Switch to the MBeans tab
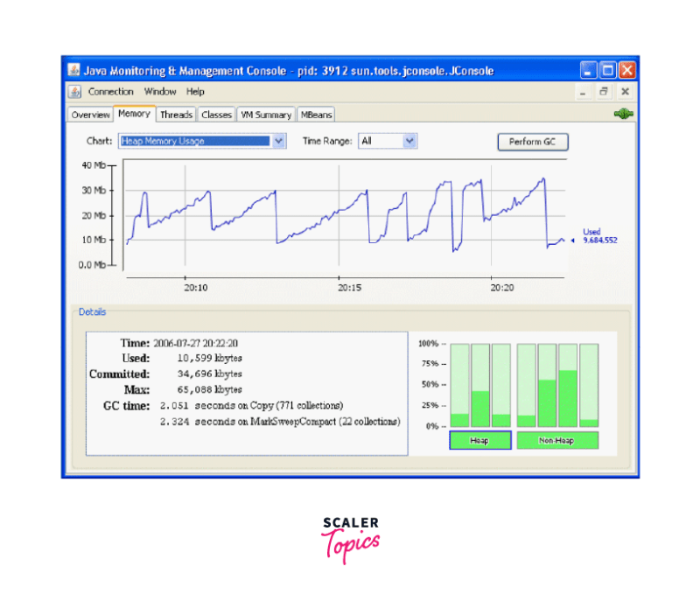The image size is (700, 608). pos(316,114)
